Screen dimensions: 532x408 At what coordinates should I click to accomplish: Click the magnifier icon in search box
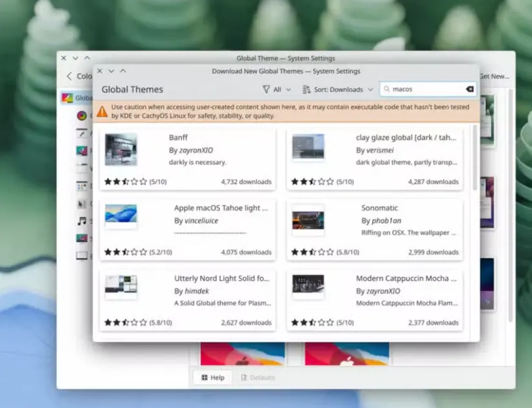pos(386,89)
